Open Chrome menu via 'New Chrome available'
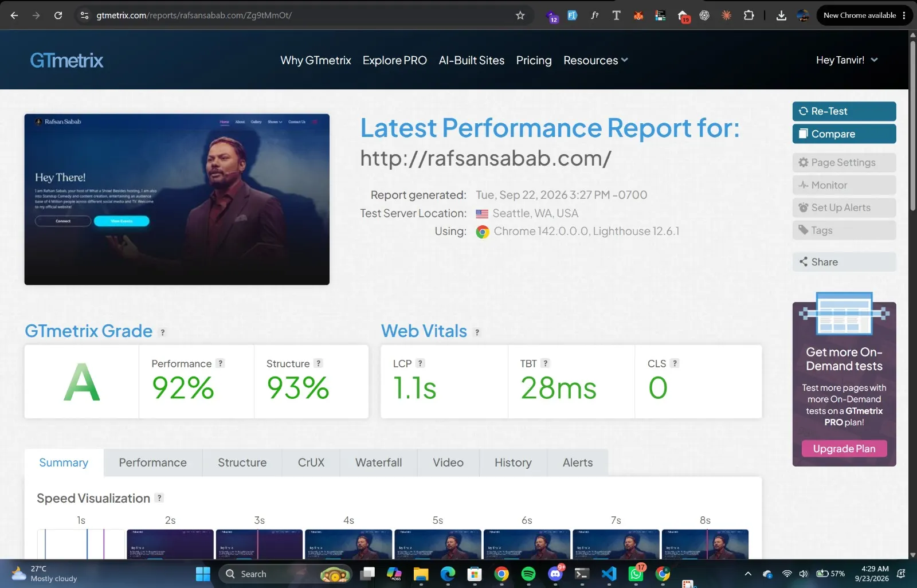This screenshot has width=917, height=588. [x=864, y=15]
